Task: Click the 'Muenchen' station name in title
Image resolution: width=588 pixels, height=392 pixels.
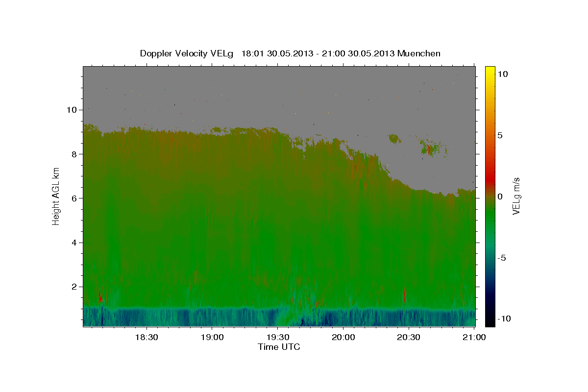Action: click(419, 53)
